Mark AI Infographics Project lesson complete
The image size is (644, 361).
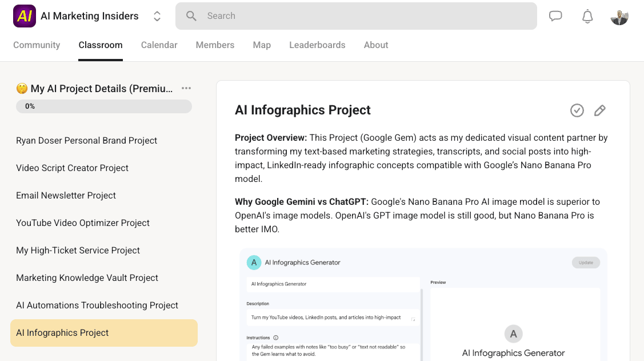(577, 110)
